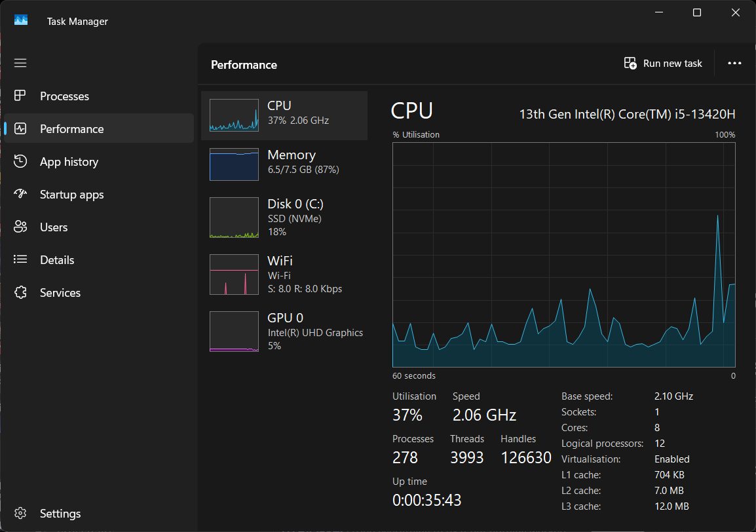Switch to the App history page
Viewport: 756px width, 532px height.
click(x=69, y=162)
